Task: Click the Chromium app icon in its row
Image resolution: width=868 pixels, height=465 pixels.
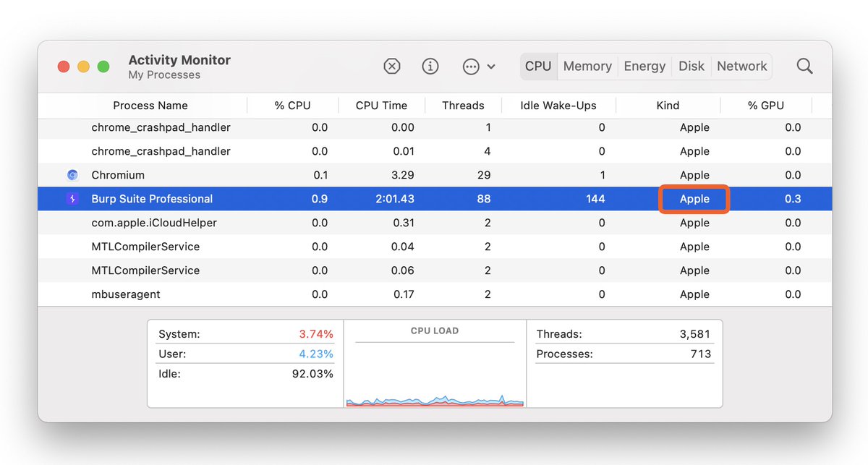Action: (x=72, y=175)
